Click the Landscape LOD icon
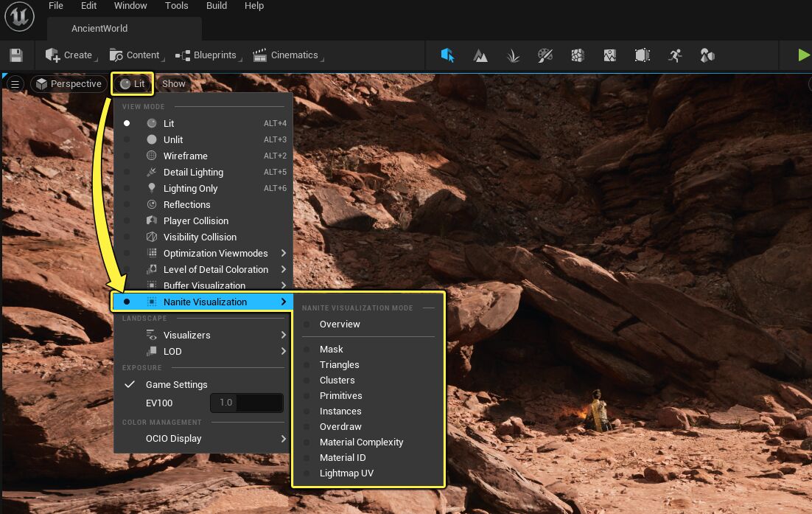 click(x=152, y=351)
